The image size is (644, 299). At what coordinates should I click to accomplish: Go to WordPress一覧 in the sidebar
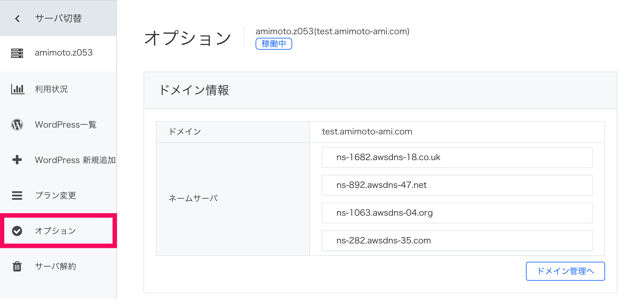coord(58,125)
